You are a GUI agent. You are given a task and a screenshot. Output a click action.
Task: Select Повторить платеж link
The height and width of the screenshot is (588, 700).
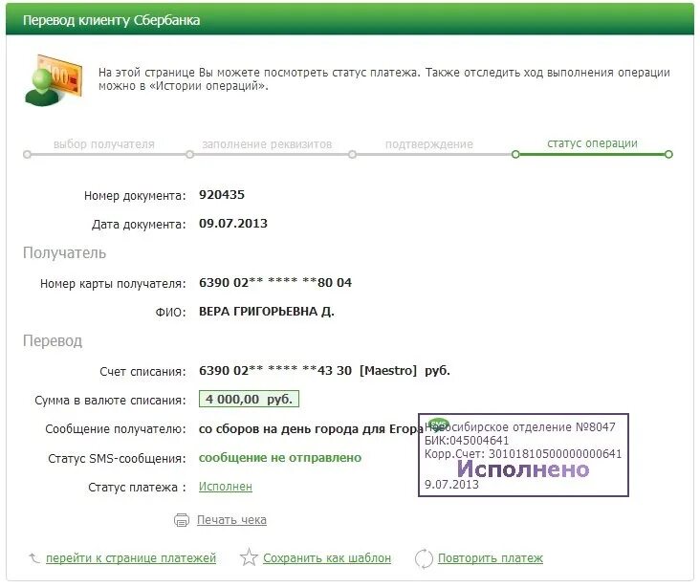click(x=491, y=558)
